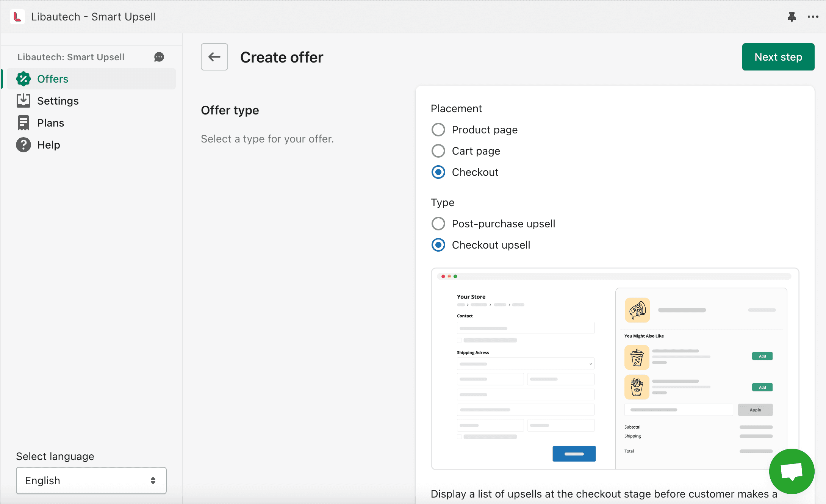Click the Offers discount badge icon
The height and width of the screenshot is (504, 826).
(x=23, y=79)
